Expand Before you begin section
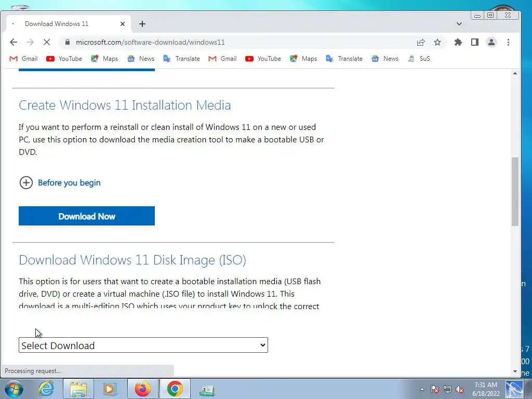This screenshot has width=532, height=399. click(60, 182)
